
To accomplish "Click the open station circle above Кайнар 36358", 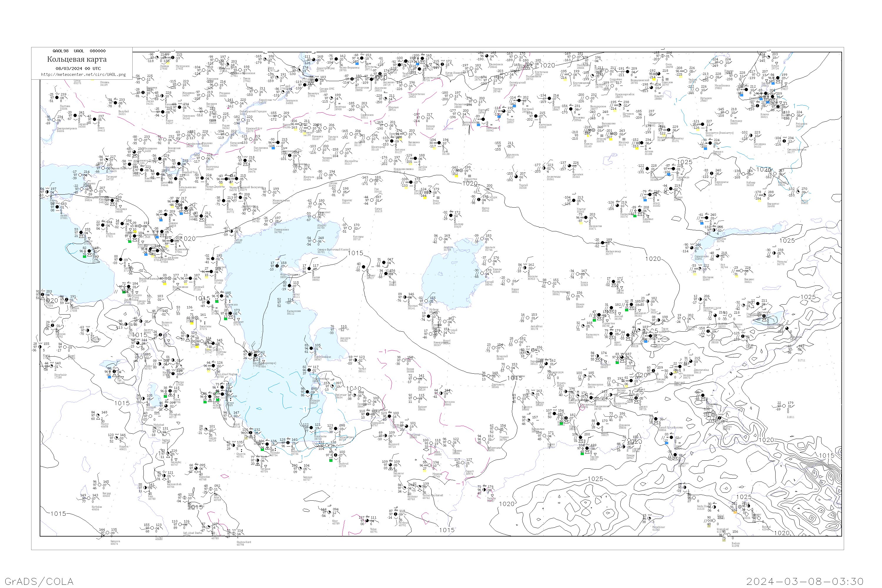I will tap(743, 174).
